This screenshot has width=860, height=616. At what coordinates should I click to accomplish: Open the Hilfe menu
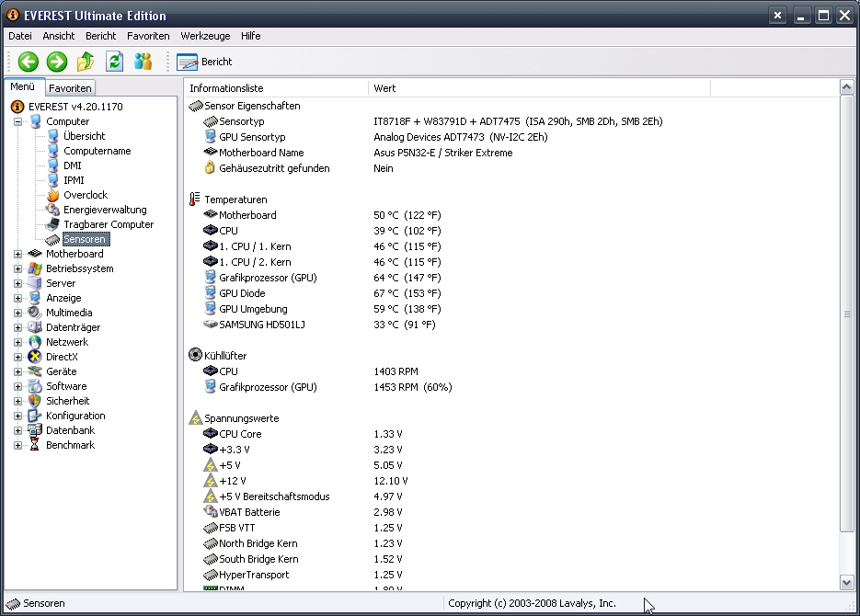pos(251,36)
